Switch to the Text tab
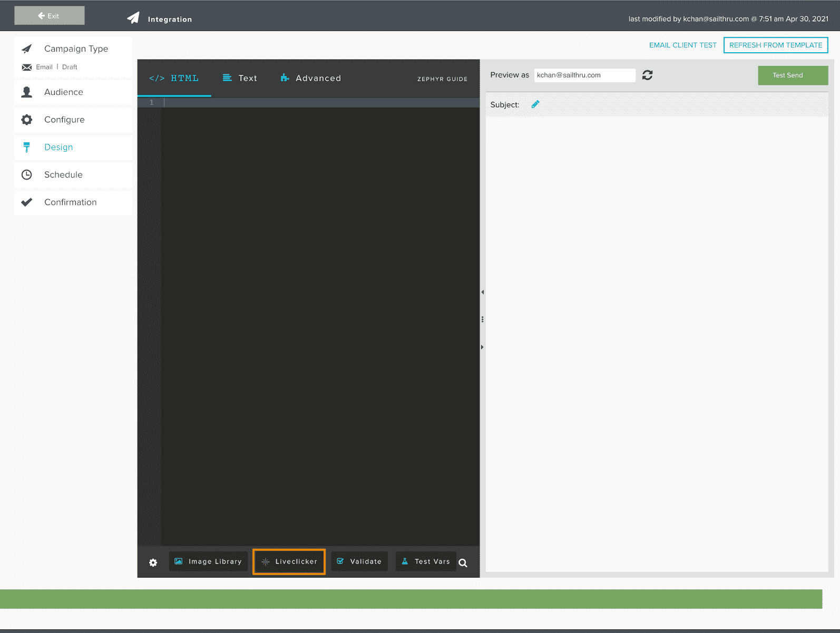Screen dimensions: 840x633 tap(240, 78)
